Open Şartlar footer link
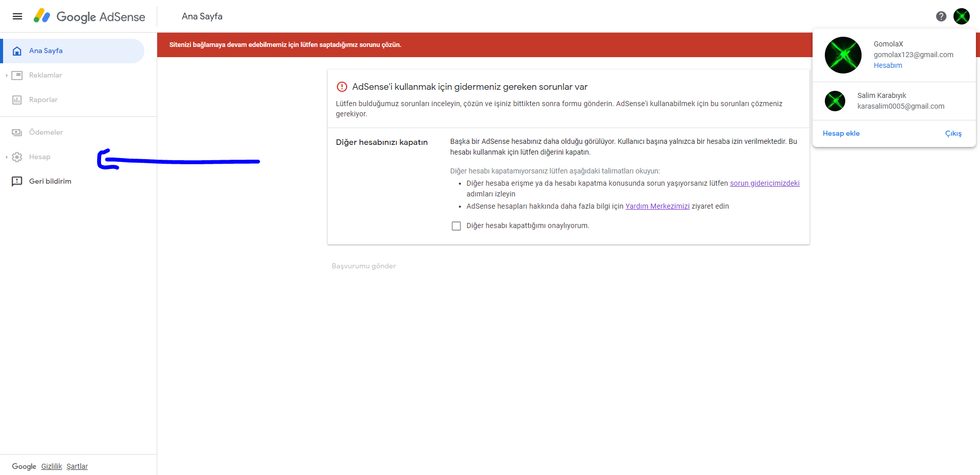 pyautogui.click(x=77, y=466)
